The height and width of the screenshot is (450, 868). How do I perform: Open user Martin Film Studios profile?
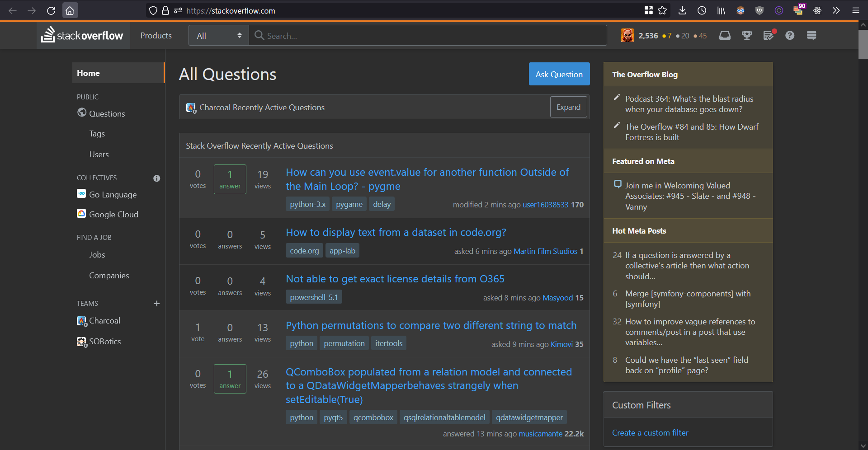(545, 251)
